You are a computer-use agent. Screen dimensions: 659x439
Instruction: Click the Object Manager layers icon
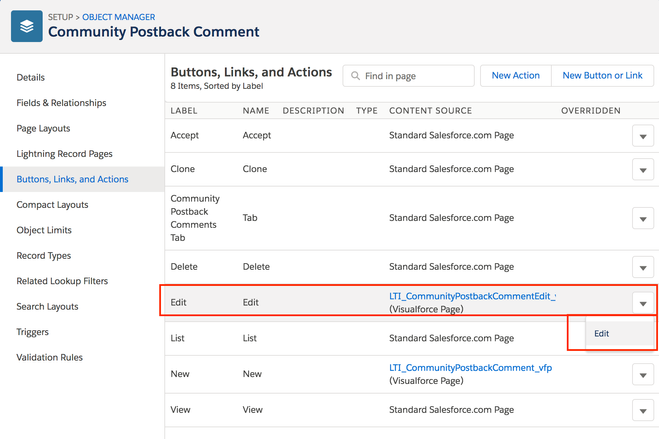click(26, 26)
